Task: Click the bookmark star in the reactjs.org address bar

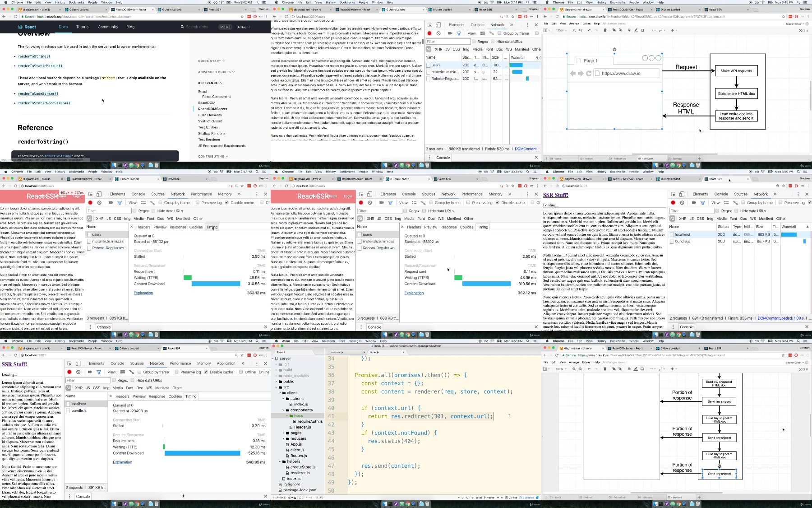Action: tap(242, 17)
